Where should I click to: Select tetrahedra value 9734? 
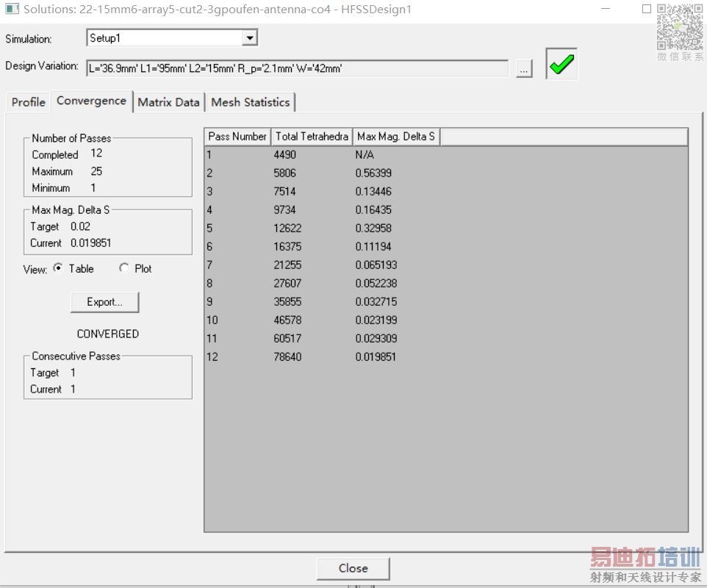tap(285, 210)
